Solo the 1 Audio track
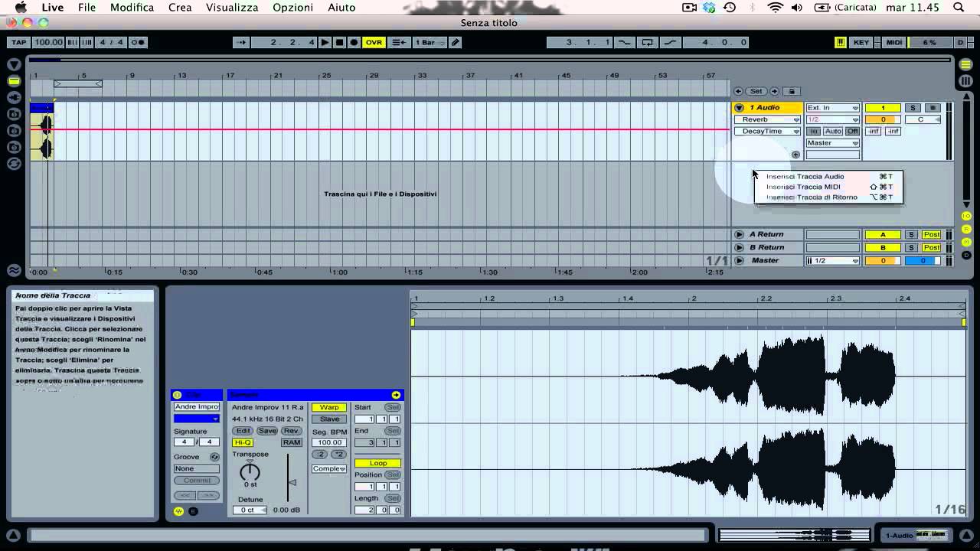 coord(913,108)
